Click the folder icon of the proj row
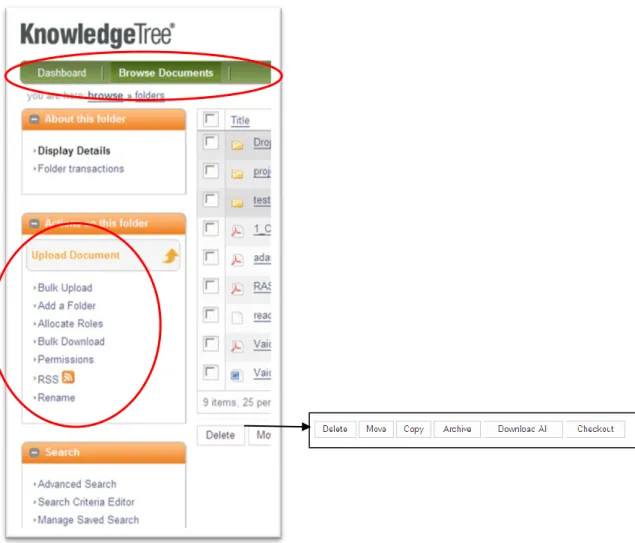The width and height of the screenshot is (635, 543). coord(237,174)
